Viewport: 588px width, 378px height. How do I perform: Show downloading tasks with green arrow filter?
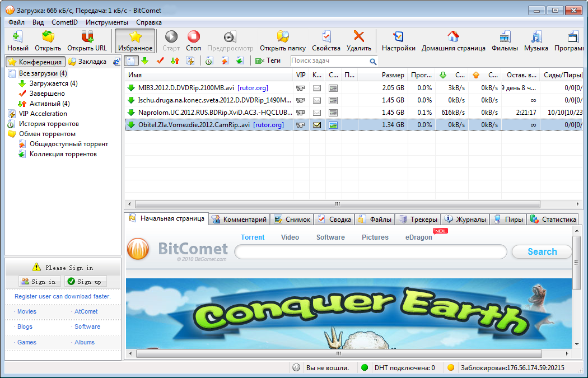click(144, 60)
